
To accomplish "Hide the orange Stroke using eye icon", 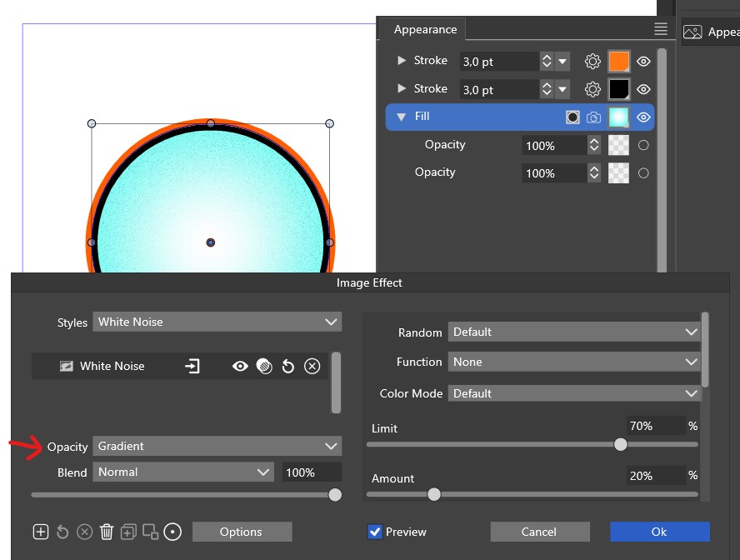I will tap(643, 61).
